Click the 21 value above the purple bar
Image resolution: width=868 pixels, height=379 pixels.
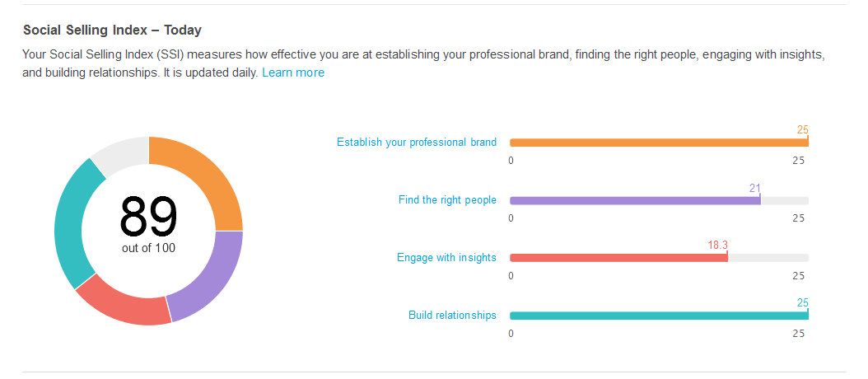click(x=754, y=189)
